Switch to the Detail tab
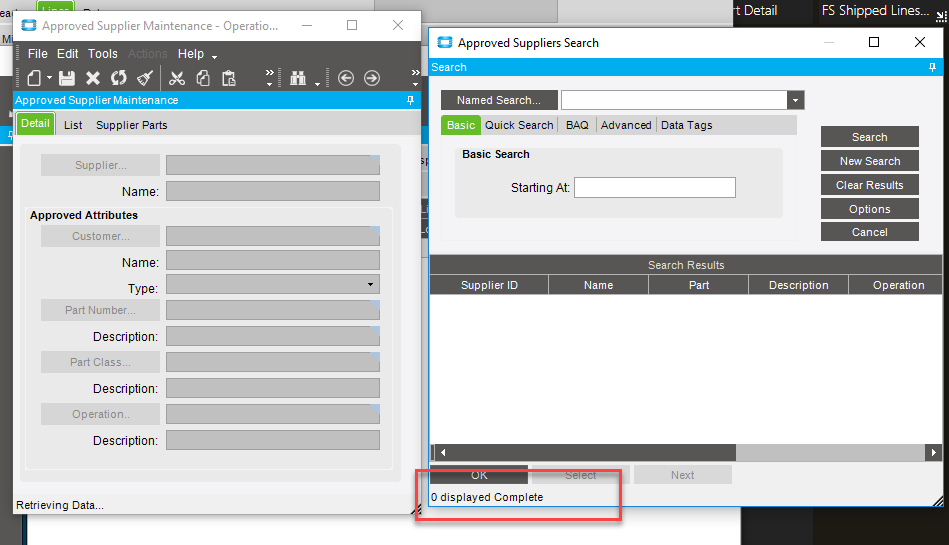Viewport: 949px width, 545px height. pos(36,124)
